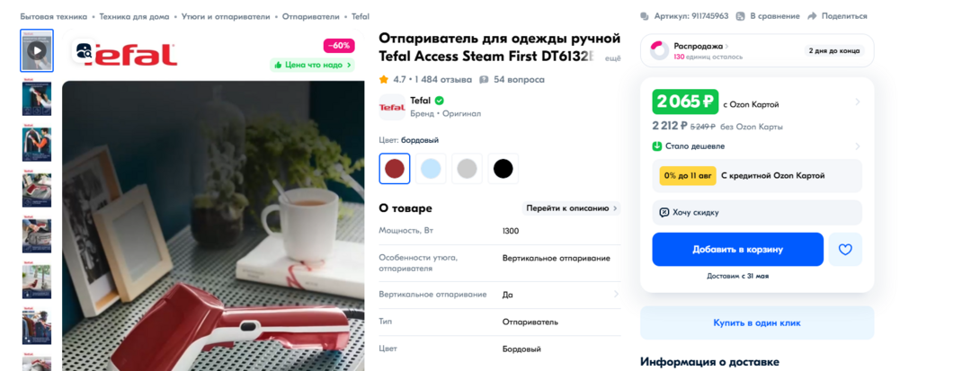Click the star rating 4.7 icon
Image resolution: width=980 pixels, height=371 pixels.
pos(384,80)
